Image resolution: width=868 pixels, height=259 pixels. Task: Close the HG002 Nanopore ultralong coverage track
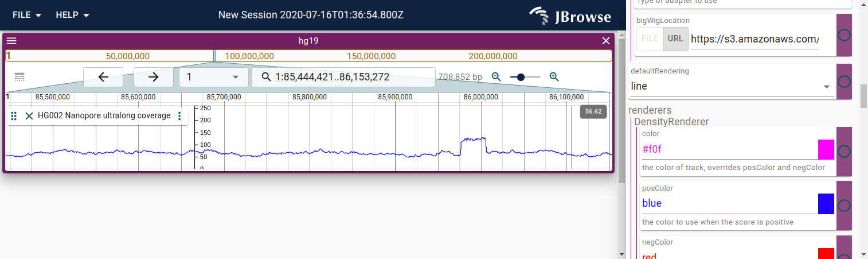pos(29,116)
